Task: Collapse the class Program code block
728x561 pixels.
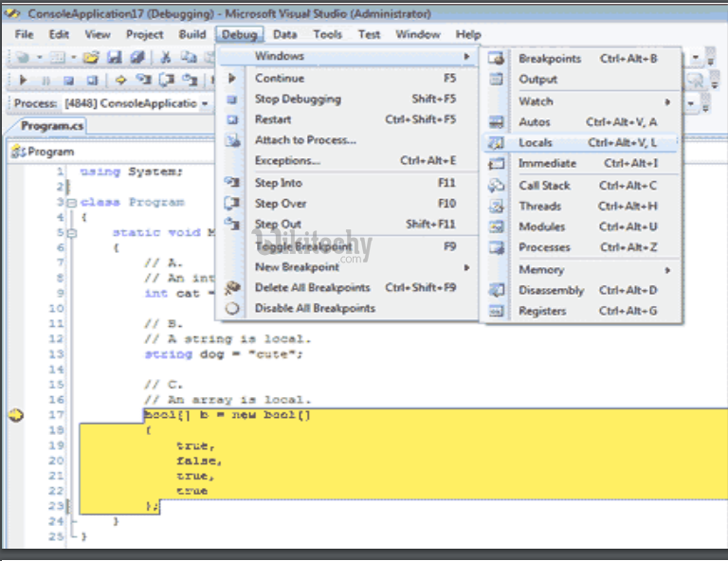Action: [x=71, y=202]
